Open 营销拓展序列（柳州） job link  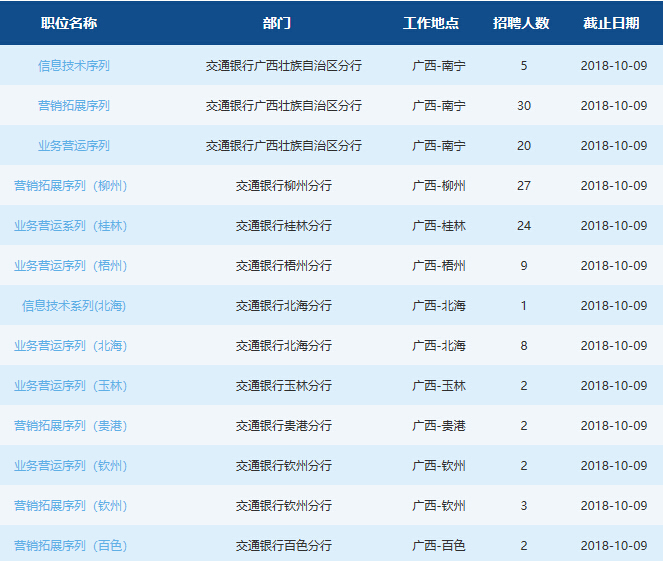click(71, 186)
